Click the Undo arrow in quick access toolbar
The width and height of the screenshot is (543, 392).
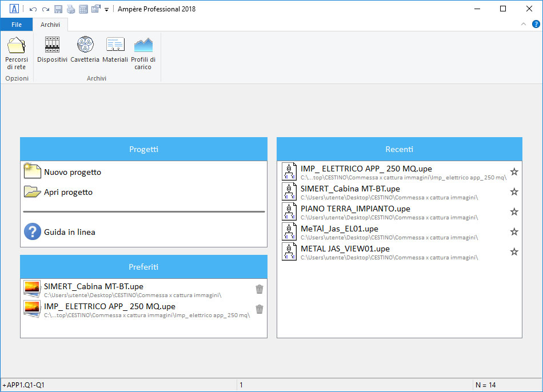click(x=33, y=9)
